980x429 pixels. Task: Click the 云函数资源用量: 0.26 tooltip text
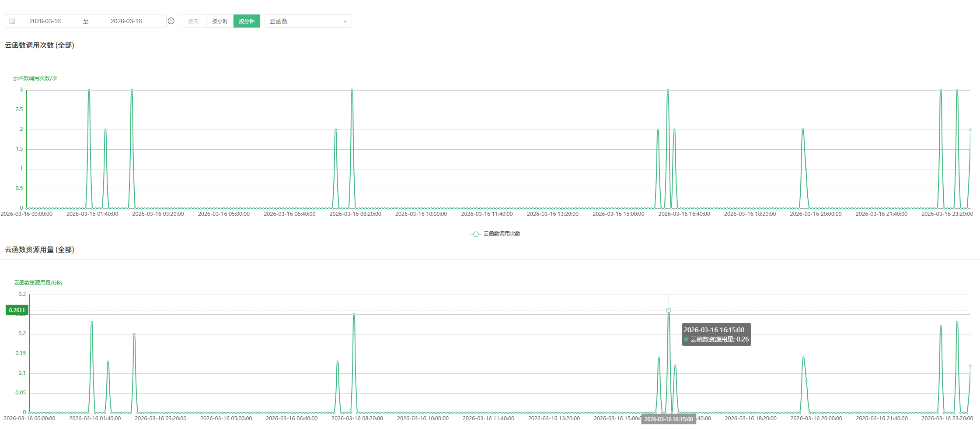pyautogui.click(x=719, y=339)
